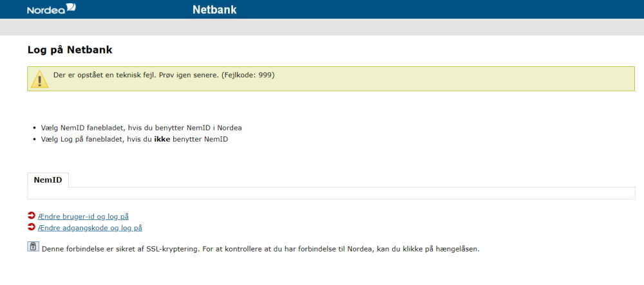
Task: Click the red arrow beside Ændre adgangskode
Action: pyautogui.click(x=32, y=227)
